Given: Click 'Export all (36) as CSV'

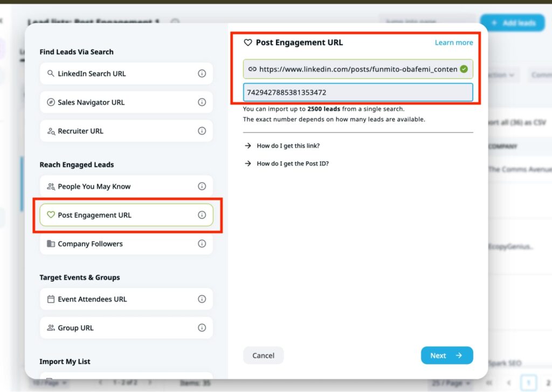Looking at the screenshot, I should (x=519, y=123).
